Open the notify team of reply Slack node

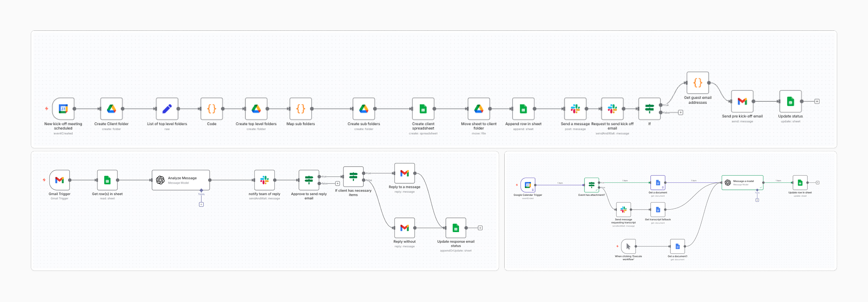coord(265,180)
